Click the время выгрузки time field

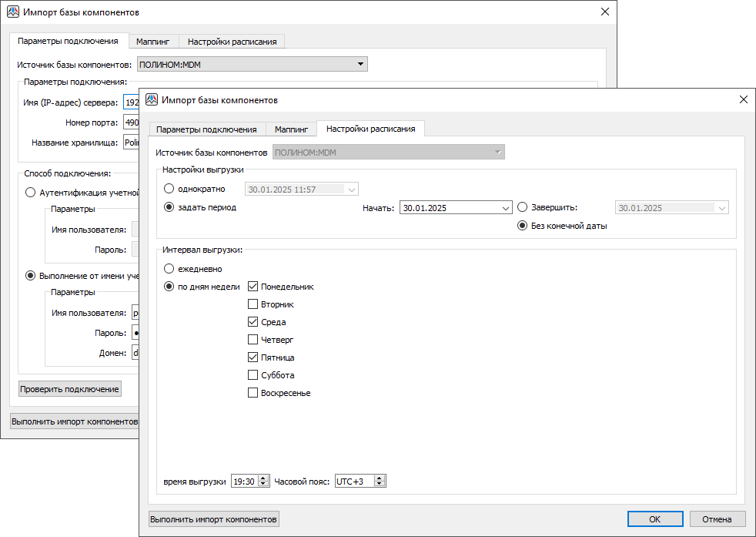[244, 482]
